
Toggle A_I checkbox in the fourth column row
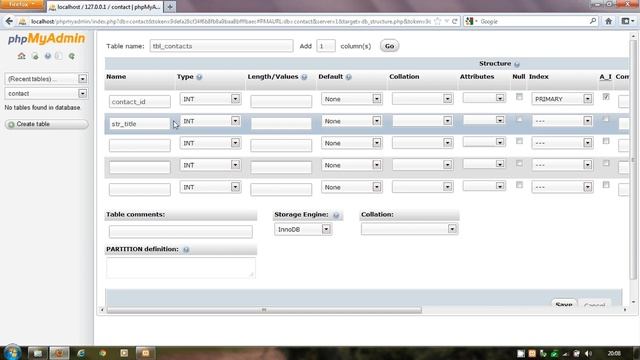pyautogui.click(x=606, y=163)
